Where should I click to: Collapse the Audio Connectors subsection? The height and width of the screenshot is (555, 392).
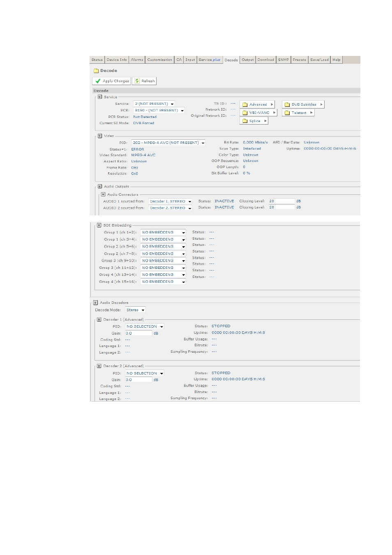[103, 194]
